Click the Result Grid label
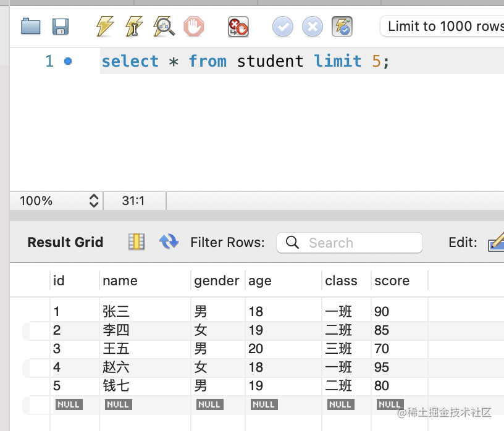Viewport: 504px width, 431px height. click(65, 242)
